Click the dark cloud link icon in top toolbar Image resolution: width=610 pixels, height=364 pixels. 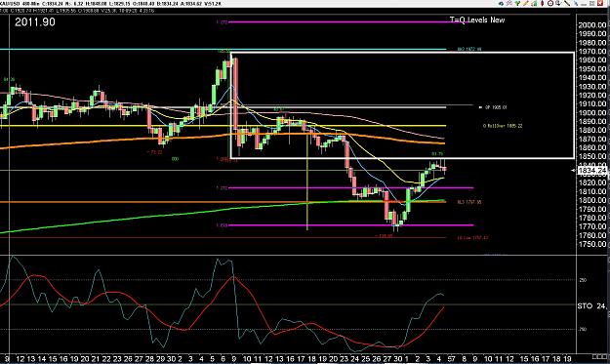click(501, 4)
